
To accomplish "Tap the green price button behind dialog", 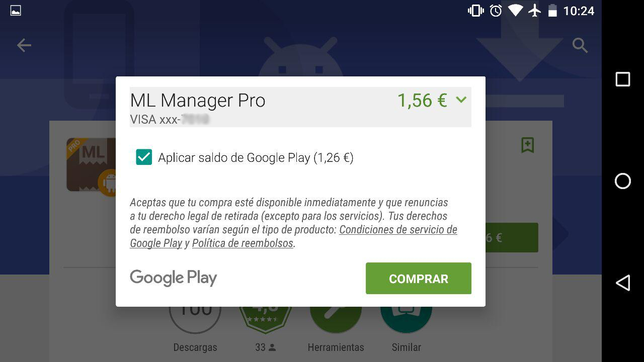I will [x=512, y=237].
